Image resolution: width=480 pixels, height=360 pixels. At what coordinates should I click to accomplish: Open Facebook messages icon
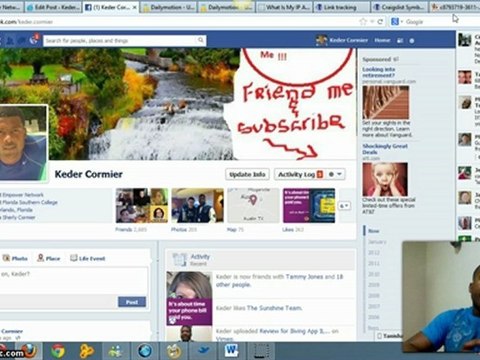coord(22,40)
